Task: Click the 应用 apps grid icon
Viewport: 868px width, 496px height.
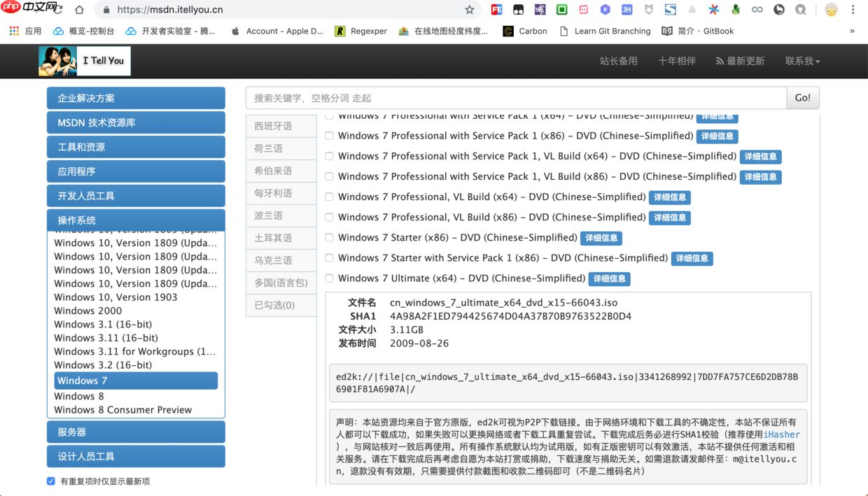Action: coord(13,31)
